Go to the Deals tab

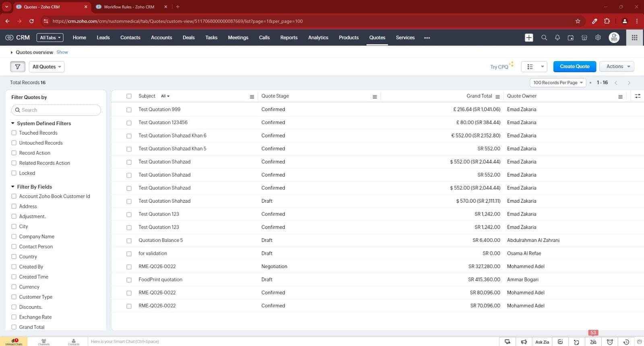tap(188, 37)
